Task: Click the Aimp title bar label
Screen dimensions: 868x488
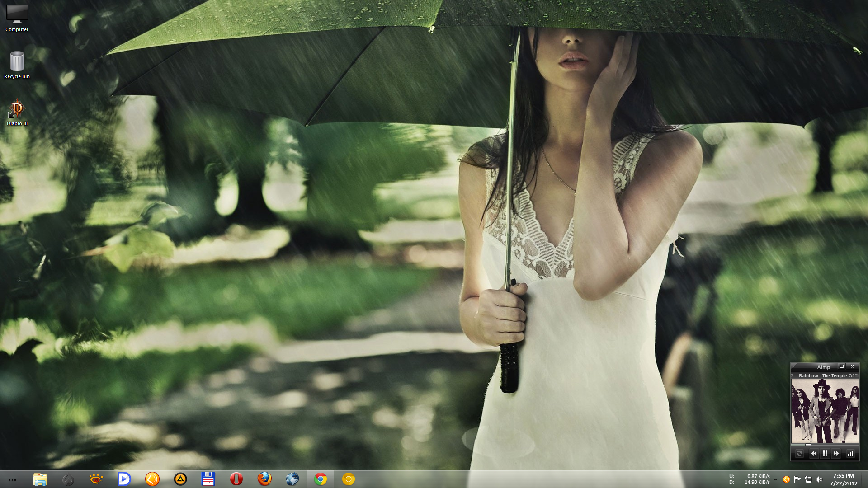Action: 823,367
